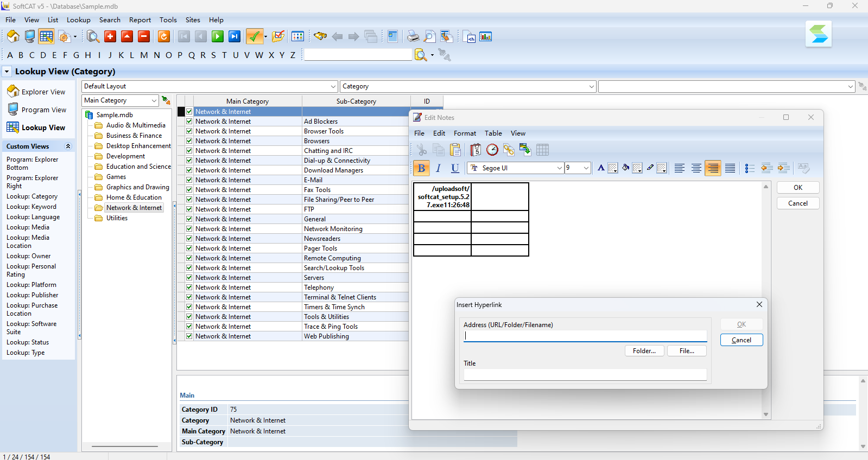The width and height of the screenshot is (868, 460).
Task: Click the File... button in Insert Hyperlink
Action: [687, 351]
